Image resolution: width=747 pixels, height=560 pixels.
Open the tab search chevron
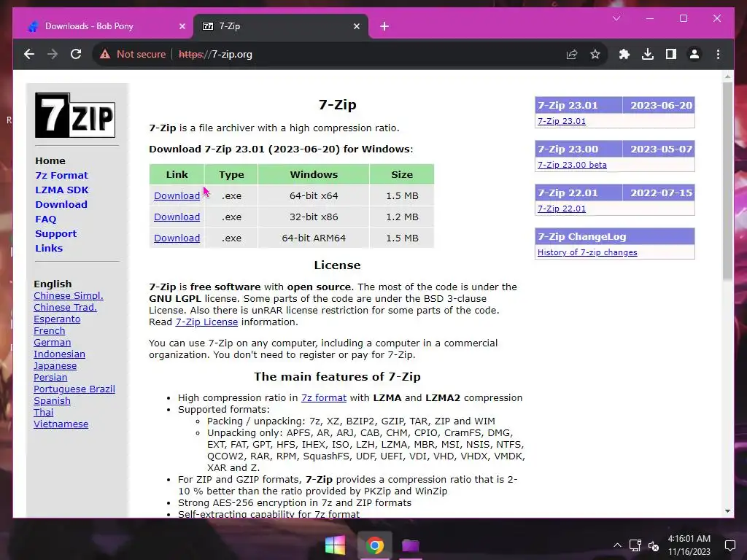pos(616,18)
